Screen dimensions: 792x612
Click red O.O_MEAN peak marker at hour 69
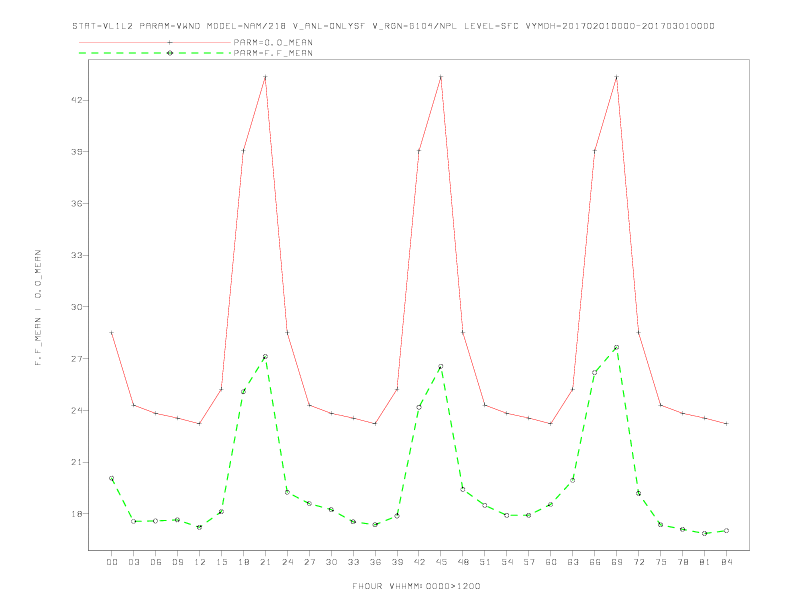[617, 77]
